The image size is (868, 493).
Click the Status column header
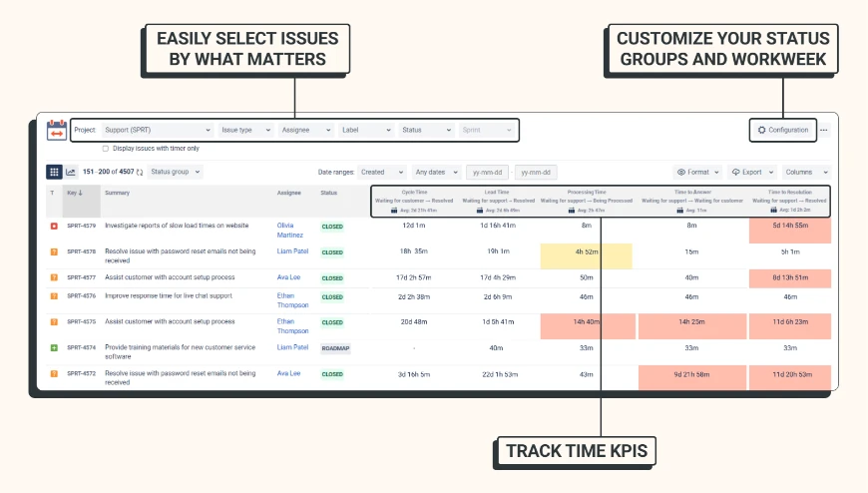pos(329,193)
